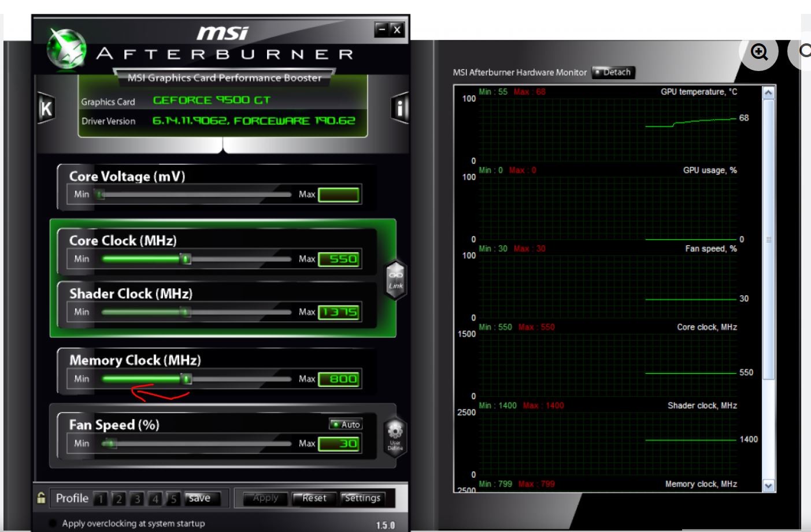The width and height of the screenshot is (811, 532).
Task: Click the Memory Clock slider handle
Action: (186, 379)
